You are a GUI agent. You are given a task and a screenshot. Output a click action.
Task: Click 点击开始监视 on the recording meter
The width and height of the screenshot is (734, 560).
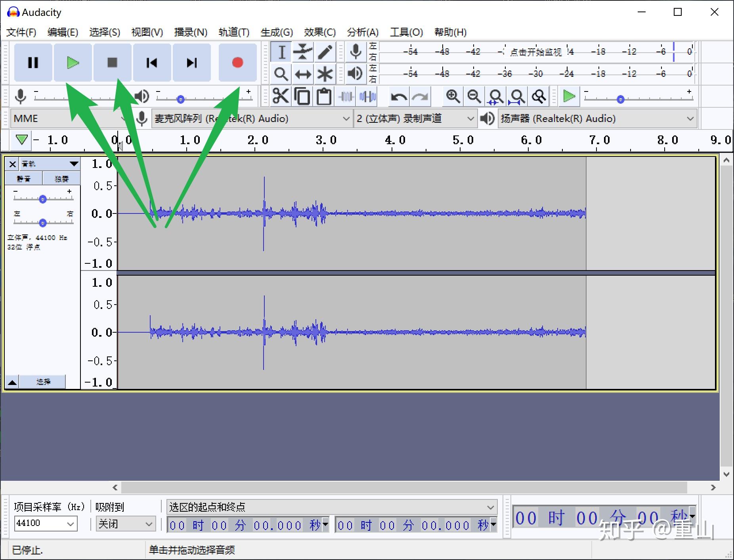click(x=536, y=52)
